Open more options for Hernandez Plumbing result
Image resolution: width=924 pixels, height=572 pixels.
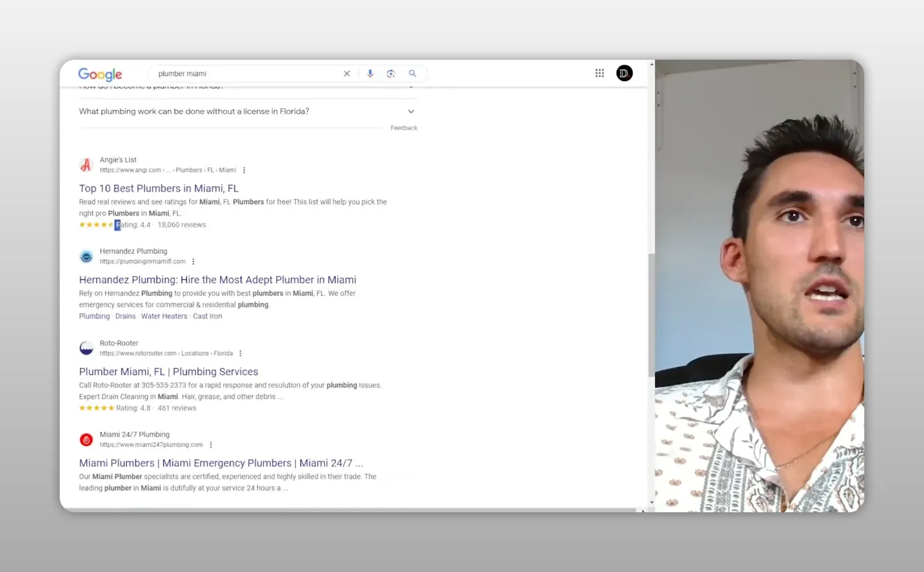pos(193,261)
